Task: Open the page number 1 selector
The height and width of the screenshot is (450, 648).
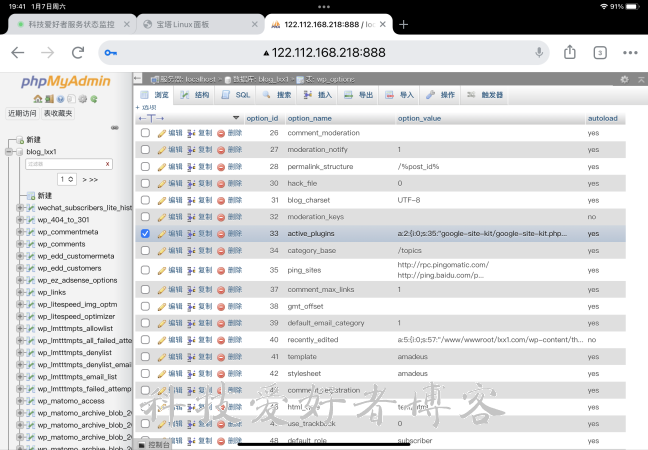Action: (x=67, y=179)
